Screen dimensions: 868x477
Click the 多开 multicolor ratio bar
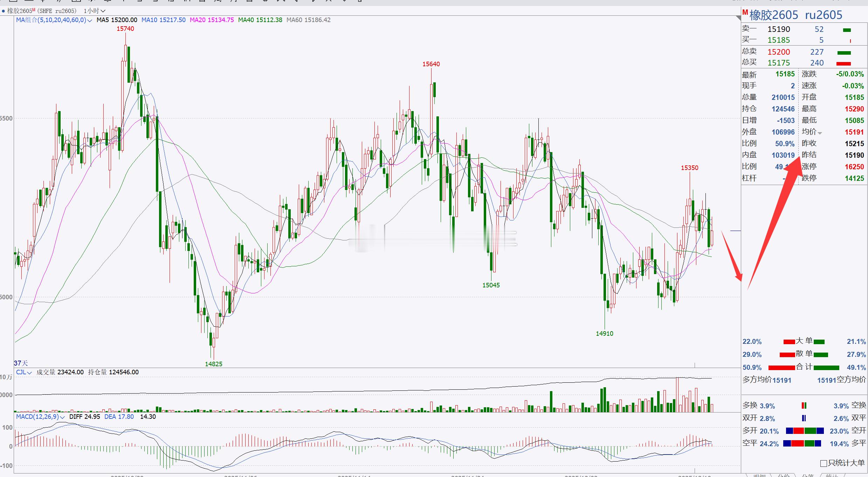point(804,431)
